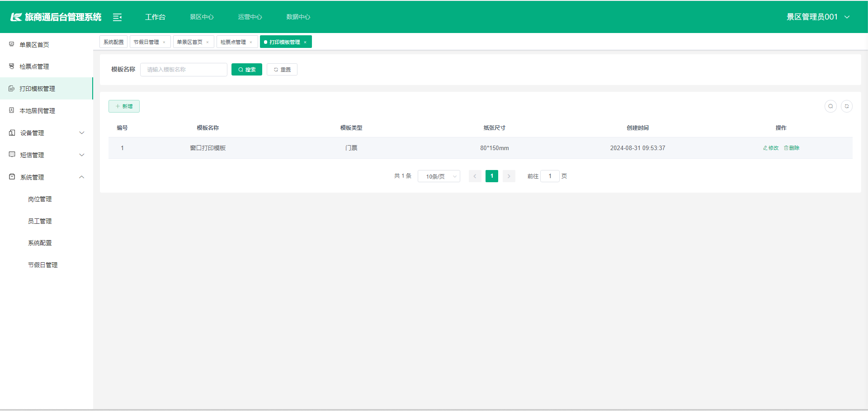
Task: Close the 打印模板管理 tab
Action: (x=305, y=43)
